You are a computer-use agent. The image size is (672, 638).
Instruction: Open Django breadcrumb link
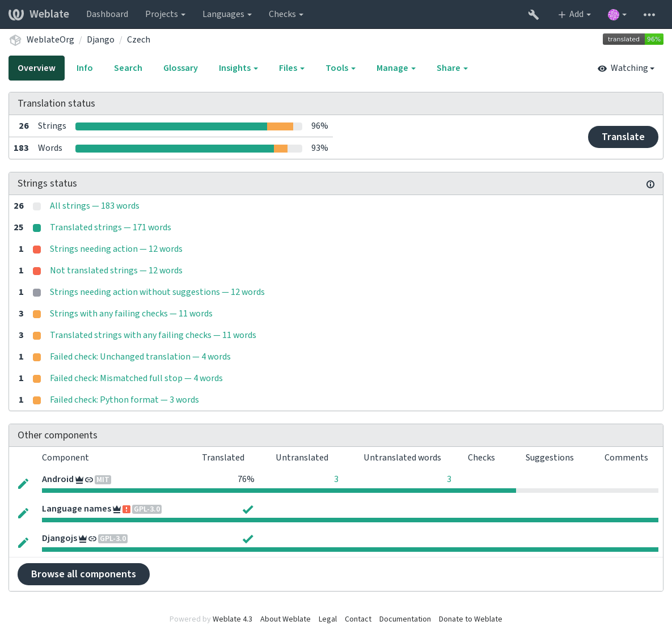101,40
